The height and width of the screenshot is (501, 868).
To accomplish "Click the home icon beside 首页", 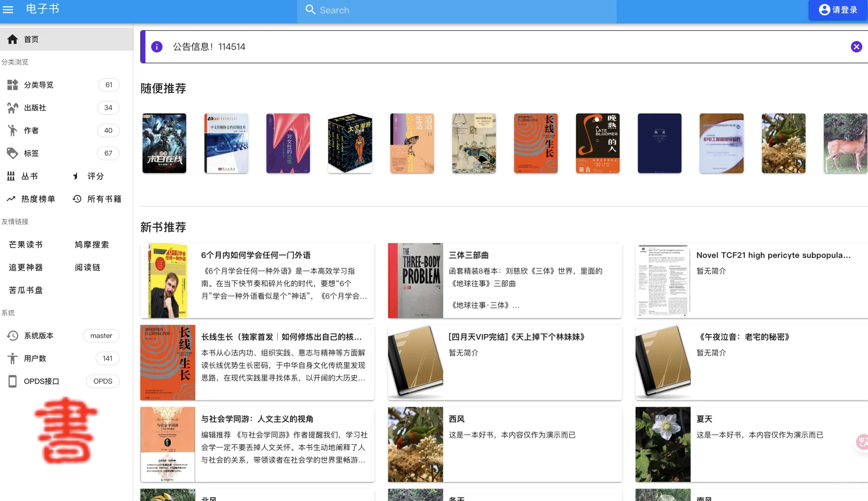I will (x=13, y=39).
